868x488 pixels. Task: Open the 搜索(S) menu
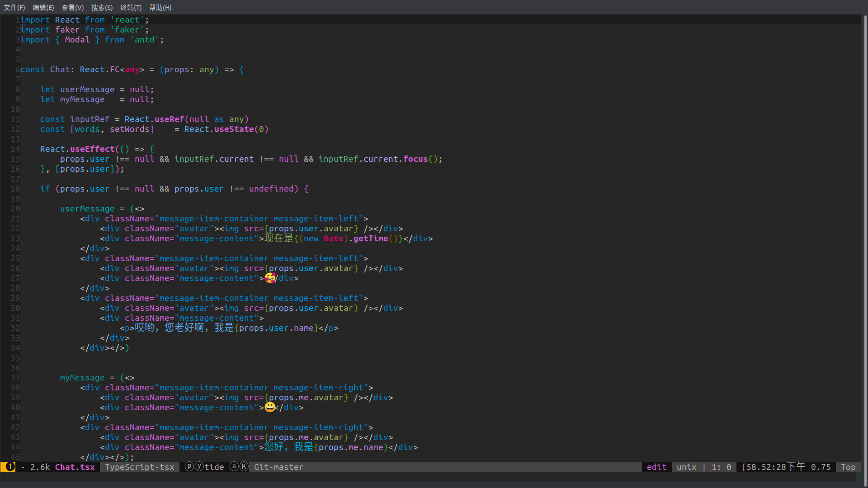pyautogui.click(x=102, y=8)
